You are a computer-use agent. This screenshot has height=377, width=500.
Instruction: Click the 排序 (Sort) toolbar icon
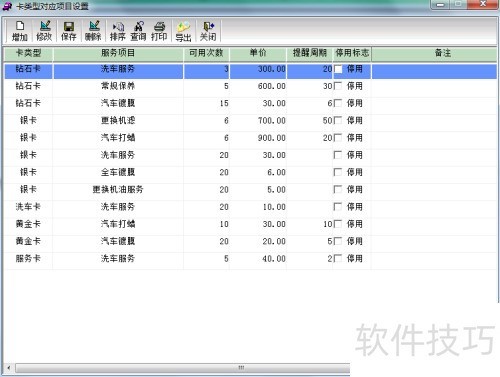(118, 31)
